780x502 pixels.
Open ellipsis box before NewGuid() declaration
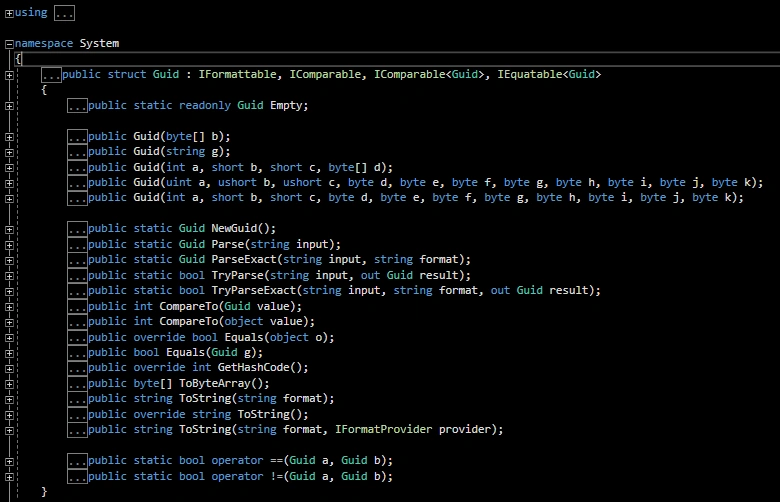pyautogui.click(x=77, y=229)
